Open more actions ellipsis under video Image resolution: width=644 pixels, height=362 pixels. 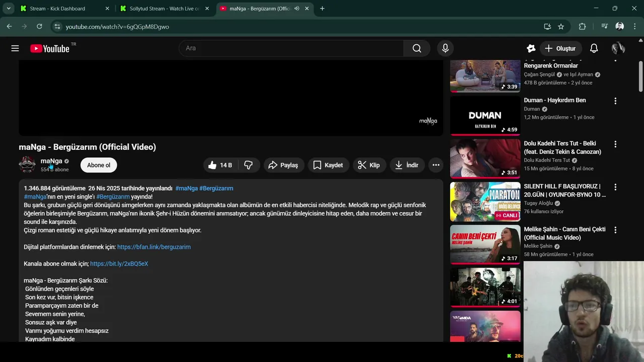coord(436,165)
